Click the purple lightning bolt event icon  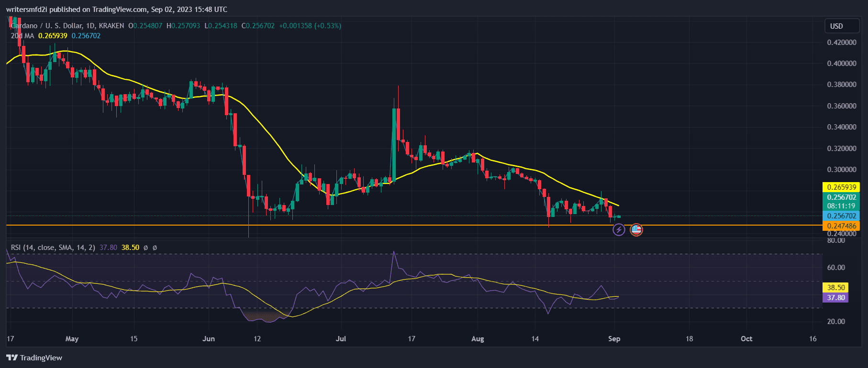coord(619,230)
